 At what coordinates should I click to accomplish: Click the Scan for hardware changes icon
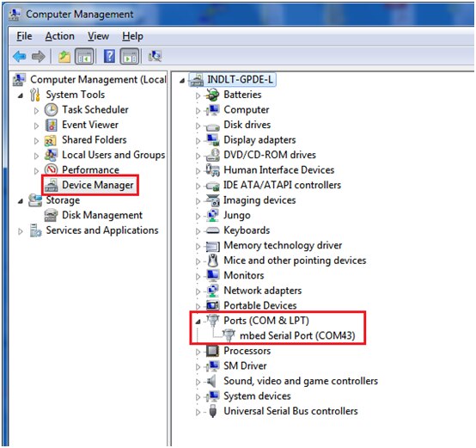155,56
